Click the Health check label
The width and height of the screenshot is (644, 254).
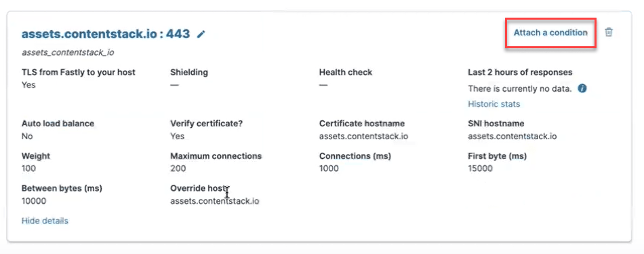coord(345,72)
